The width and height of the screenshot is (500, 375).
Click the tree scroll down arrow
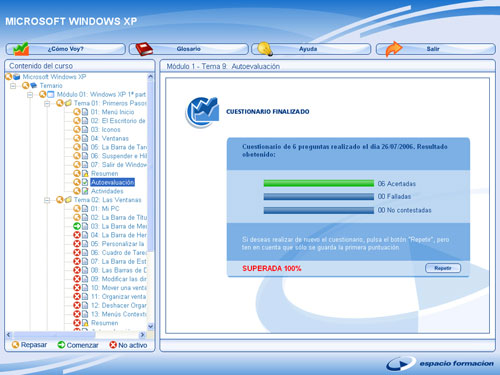coord(150,326)
